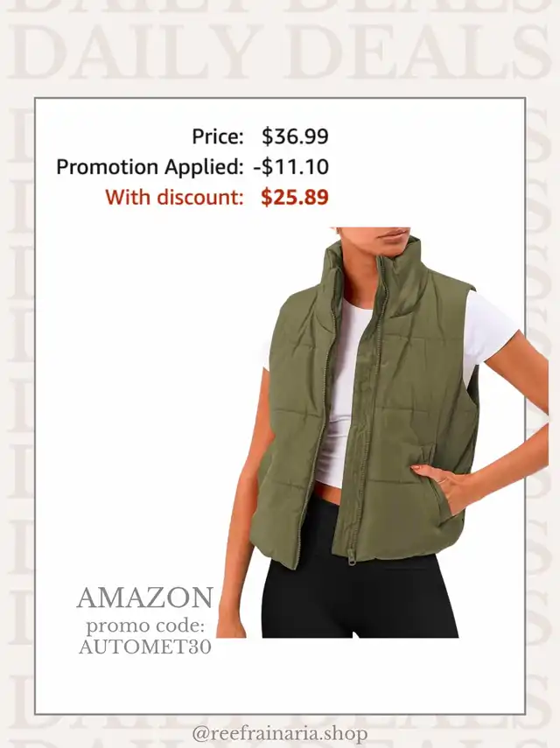The width and height of the screenshot is (560, 748).
Task: Click the AUTOMET30 promo code
Action: 145,647
